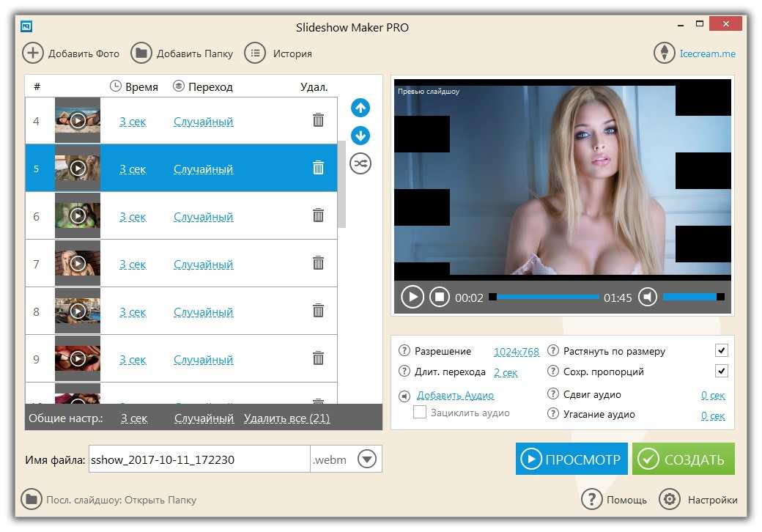Select slide 6 thumbnail
This screenshot has height=532, width=762.
(x=78, y=215)
